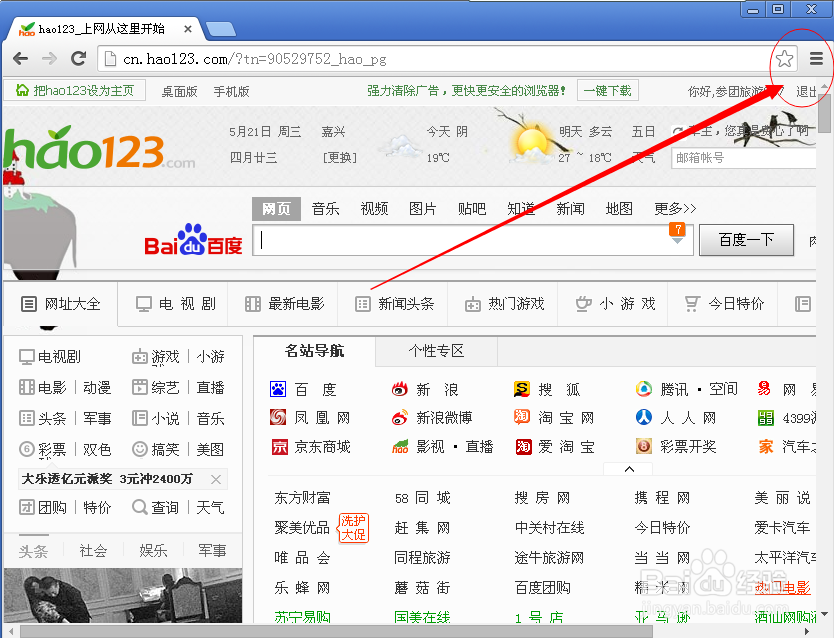Click the 百度一下 search button
This screenshot has width=834, height=638.
[x=746, y=240]
